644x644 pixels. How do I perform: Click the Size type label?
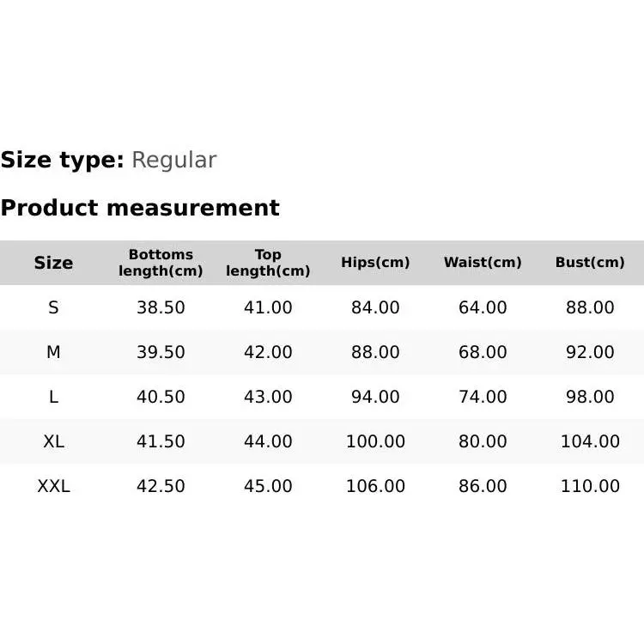[63, 161]
